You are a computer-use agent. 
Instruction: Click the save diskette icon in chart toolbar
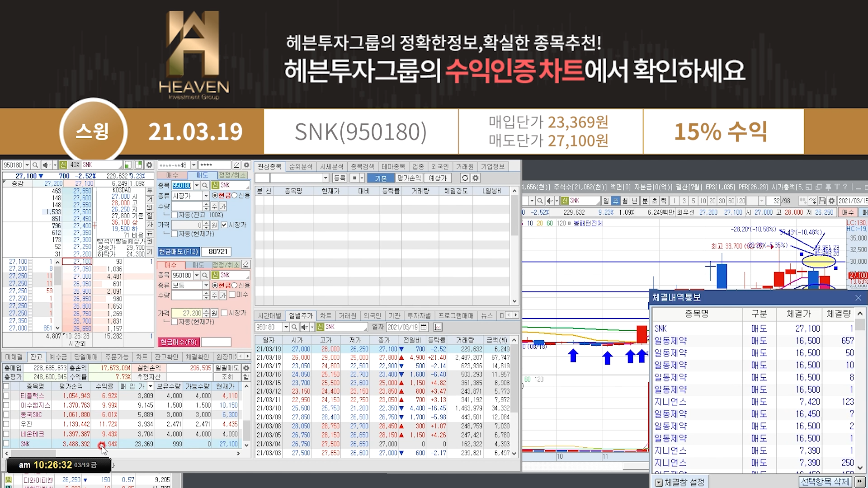pos(822,201)
